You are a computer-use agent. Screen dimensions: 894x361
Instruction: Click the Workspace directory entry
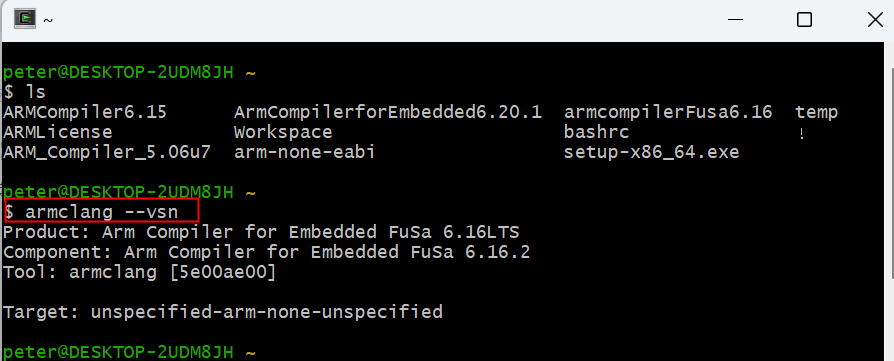coord(283,132)
